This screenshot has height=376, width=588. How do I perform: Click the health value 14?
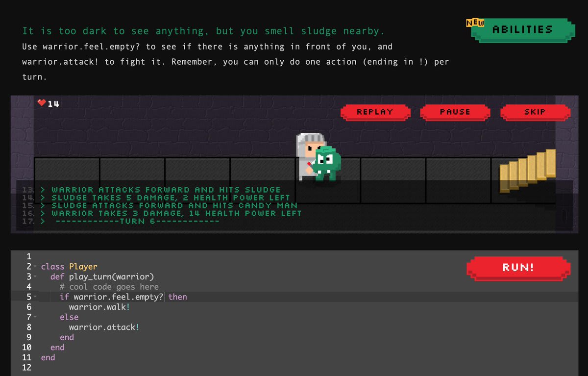click(54, 103)
